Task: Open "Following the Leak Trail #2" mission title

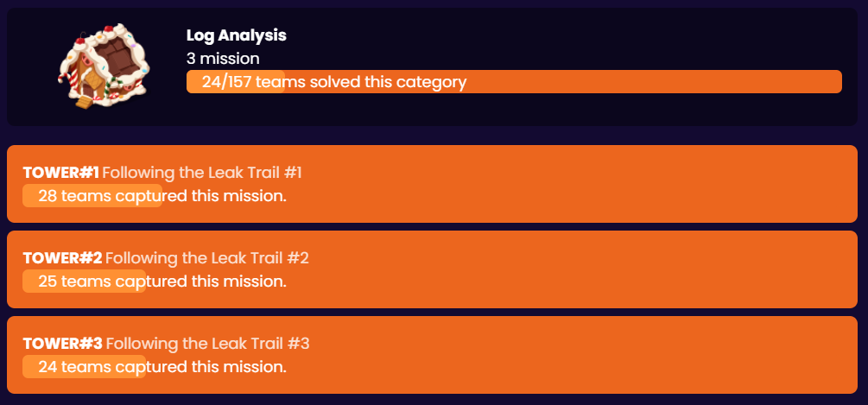Action: [207, 258]
